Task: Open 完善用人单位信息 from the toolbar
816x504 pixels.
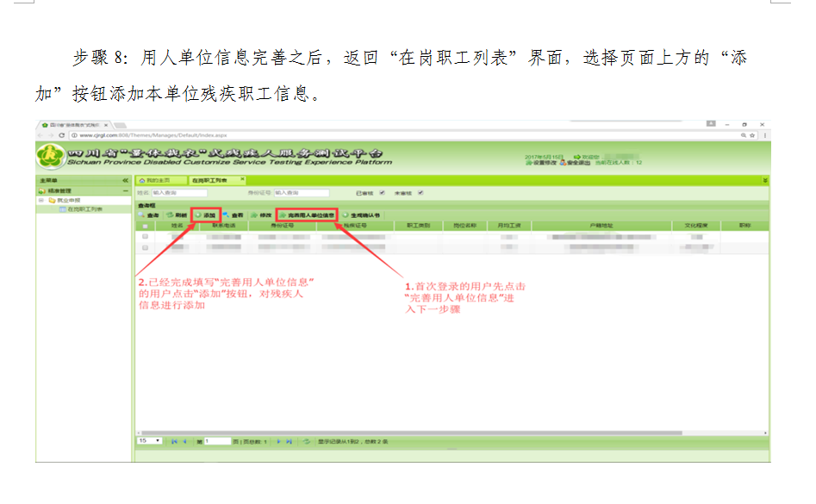Action: click(308, 215)
